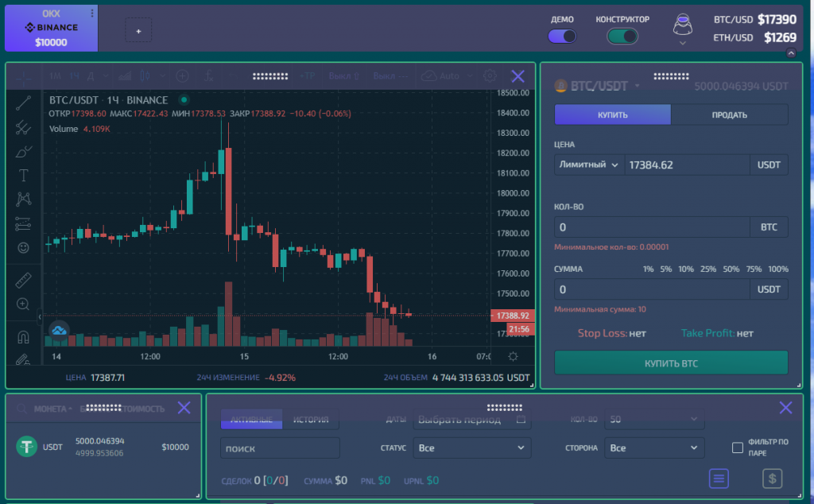
Task: Expand chevron under profile avatar
Action: tap(683, 43)
